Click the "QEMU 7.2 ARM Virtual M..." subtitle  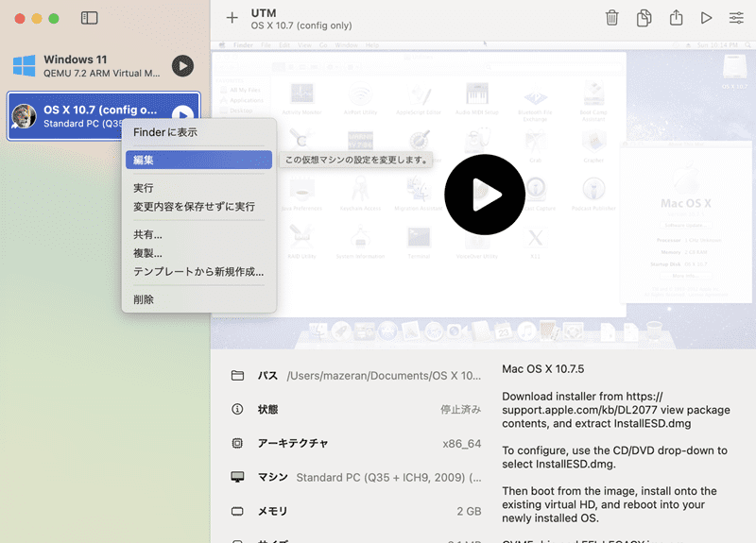tap(102, 74)
